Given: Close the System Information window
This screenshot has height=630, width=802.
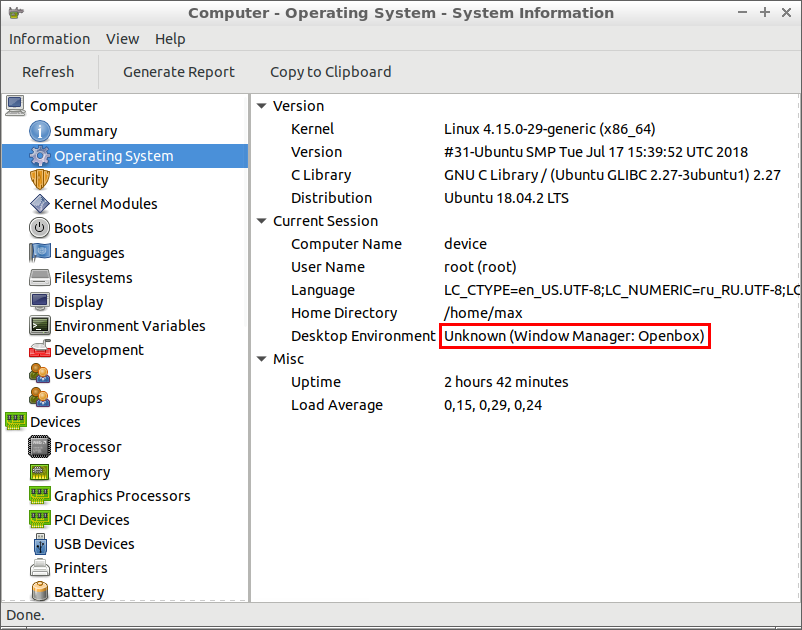Looking at the screenshot, I should pyautogui.click(x=787, y=12).
